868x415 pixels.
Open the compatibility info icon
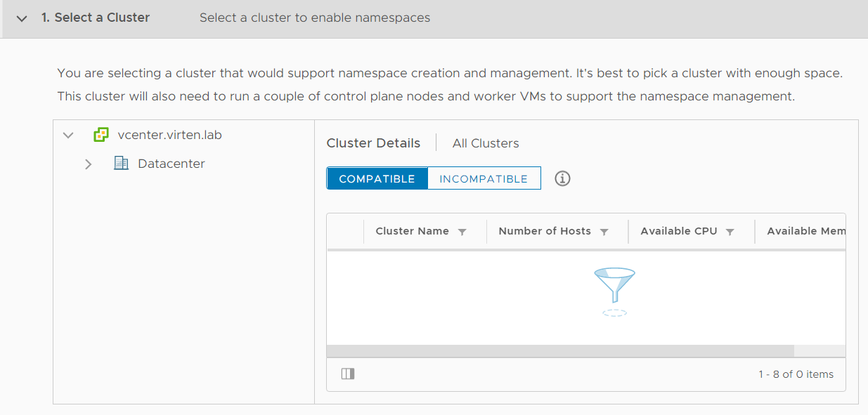[562, 178]
